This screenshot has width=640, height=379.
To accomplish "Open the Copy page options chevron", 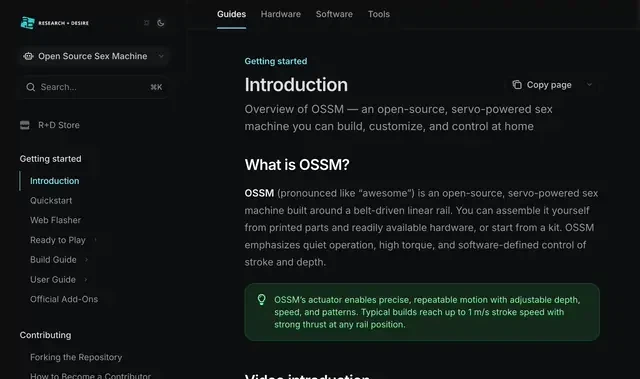I will pos(589,85).
